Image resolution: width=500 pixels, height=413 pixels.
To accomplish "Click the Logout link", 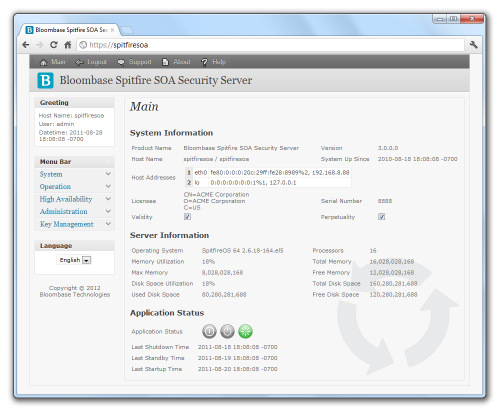I will (91, 62).
